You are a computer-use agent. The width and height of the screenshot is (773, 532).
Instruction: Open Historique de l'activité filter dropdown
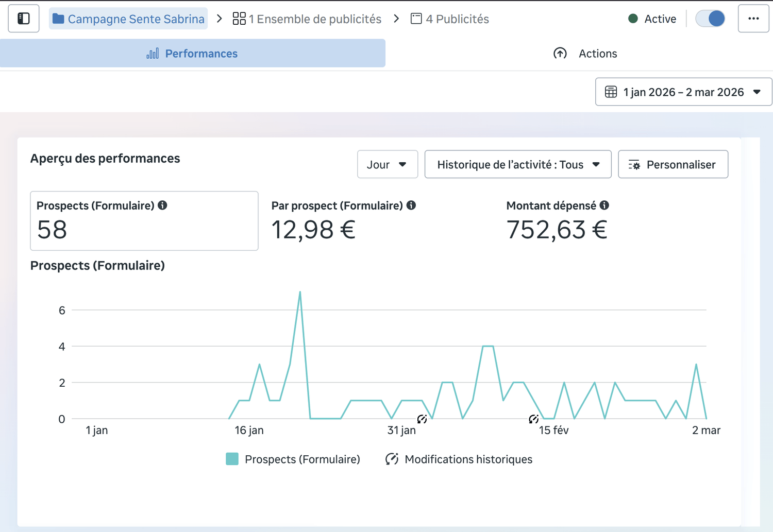tap(517, 164)
